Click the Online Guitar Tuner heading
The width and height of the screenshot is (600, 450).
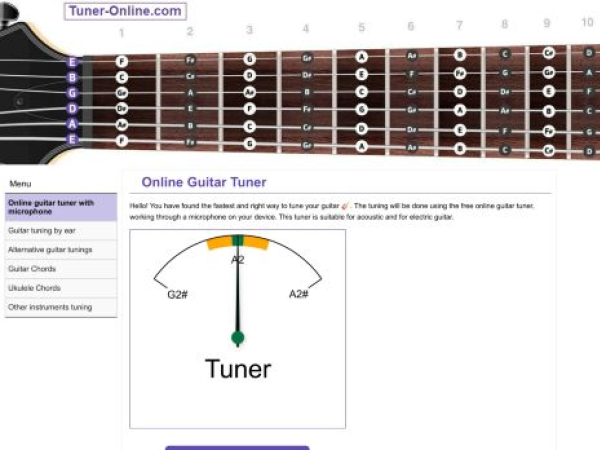point(204,182)
